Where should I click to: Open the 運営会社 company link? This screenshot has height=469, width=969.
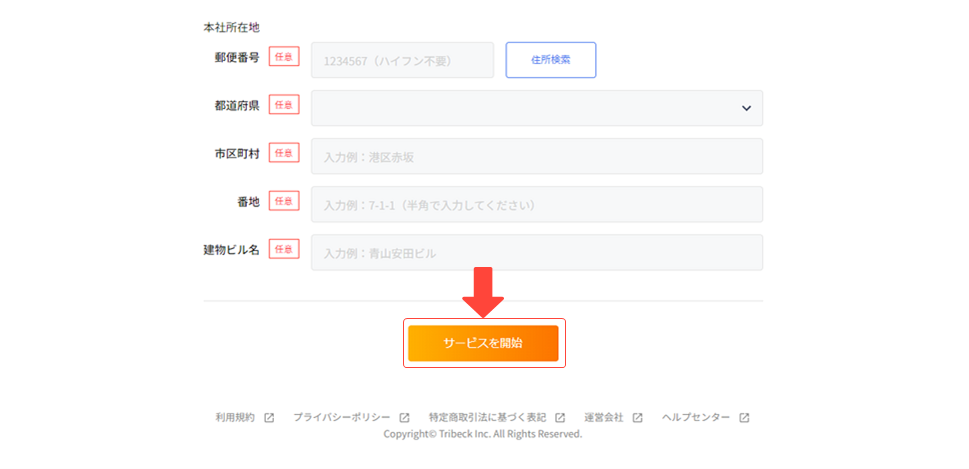pos(604,417)
